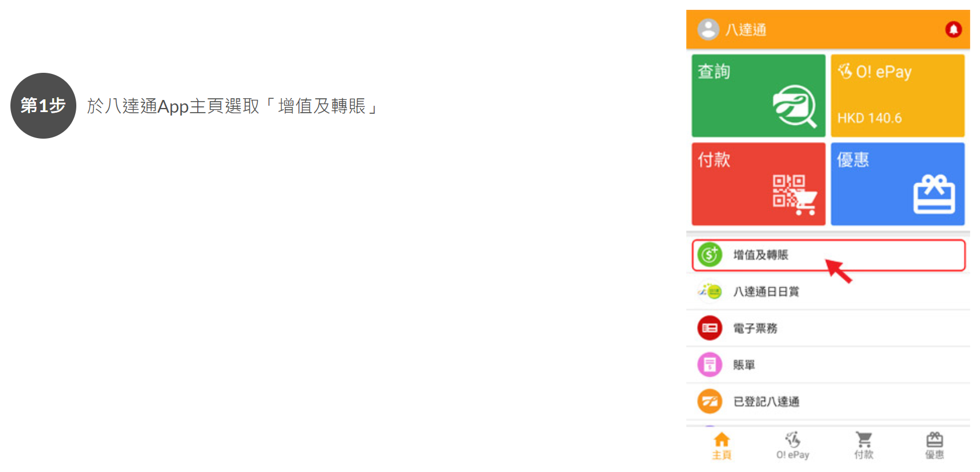Switch to the O! ePay bottom tab
This screenshot has height=472, width=980.
[793, 446]
